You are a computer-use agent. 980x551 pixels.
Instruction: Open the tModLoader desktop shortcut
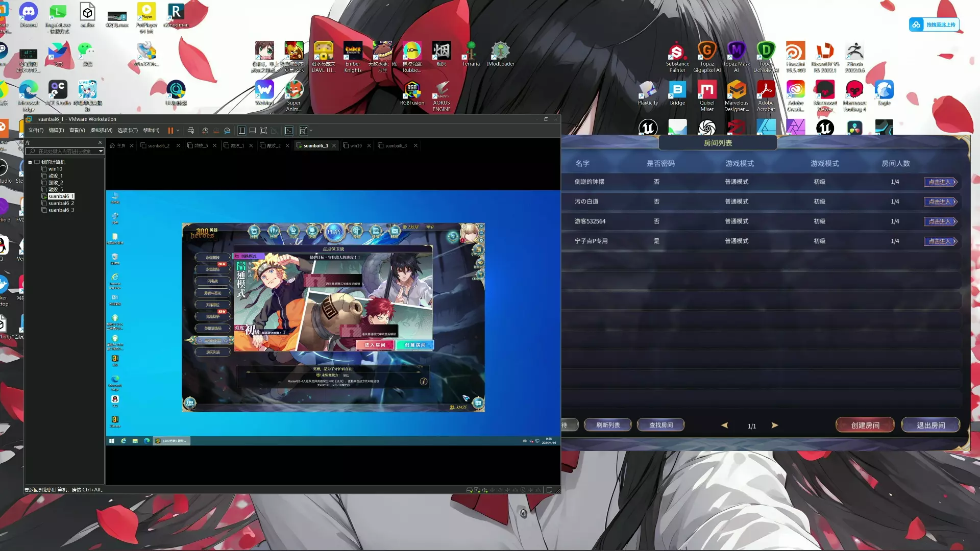tap(500, 54)
